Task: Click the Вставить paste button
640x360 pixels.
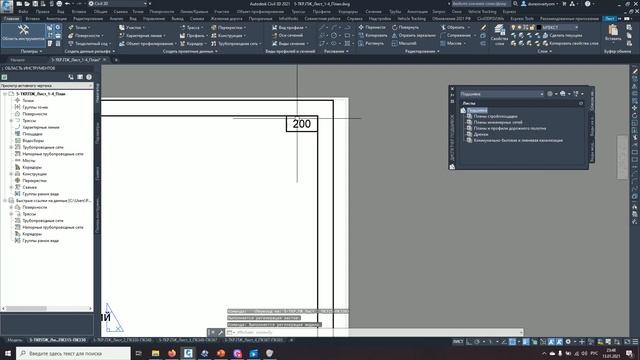Action: tap(613, 33)
